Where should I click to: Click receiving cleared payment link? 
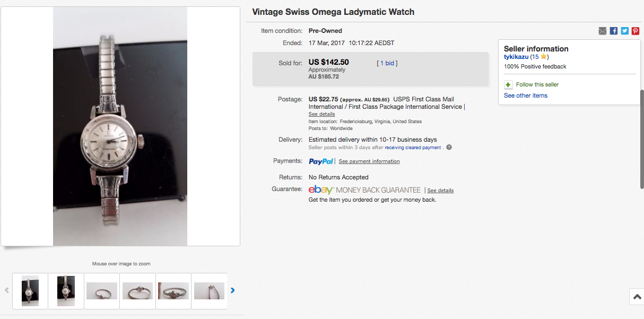pyautogui.click(x=413, y=148)
